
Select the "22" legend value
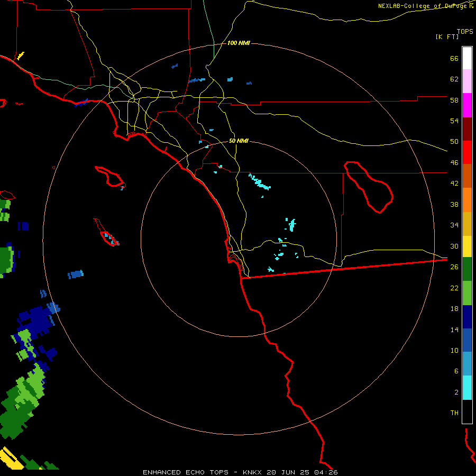click(454, 288)
